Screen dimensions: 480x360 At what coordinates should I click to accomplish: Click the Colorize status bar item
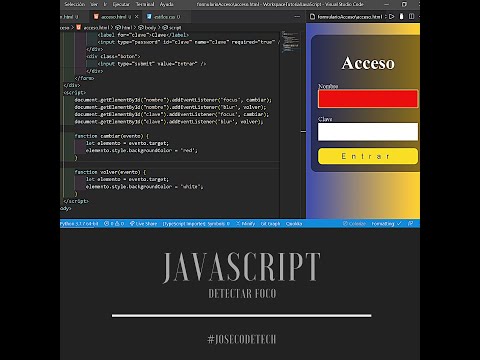(354, 224)
